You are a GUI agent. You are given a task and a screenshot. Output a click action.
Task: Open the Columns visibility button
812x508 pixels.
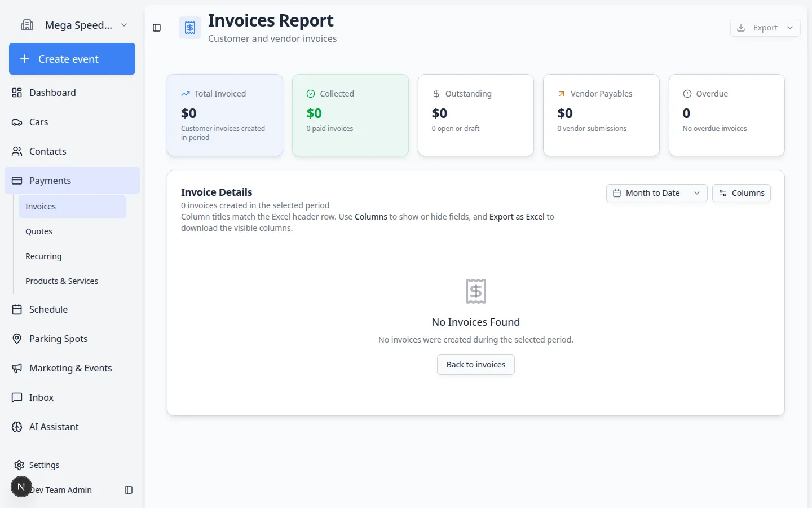(742, 193)
